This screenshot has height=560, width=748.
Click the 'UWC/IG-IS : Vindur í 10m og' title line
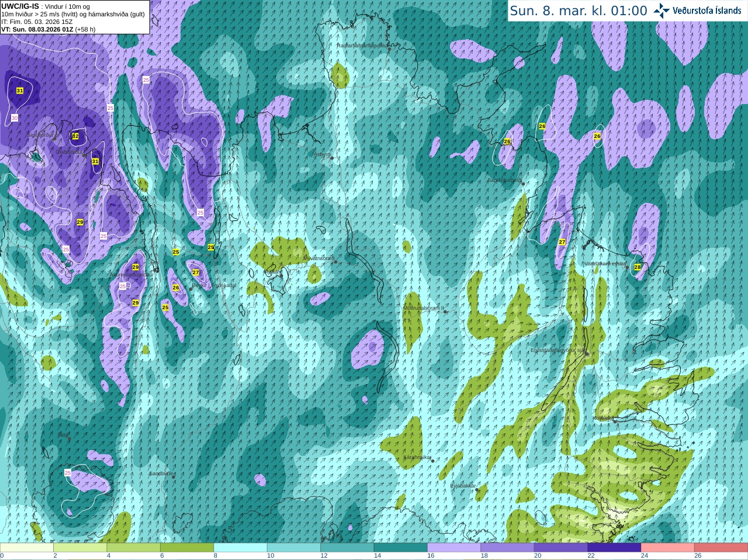pos(46,6)
